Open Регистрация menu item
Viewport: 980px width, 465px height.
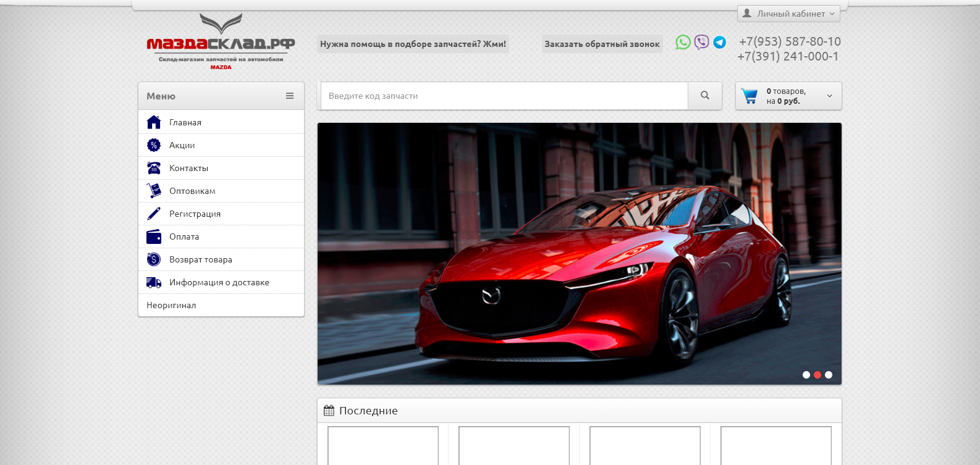point(221,214)
